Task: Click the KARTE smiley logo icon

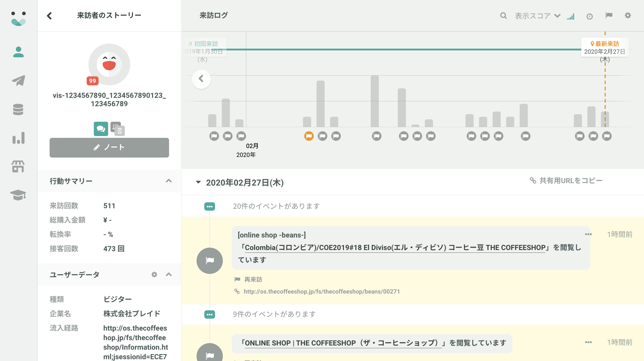Action: coord(19,18)
